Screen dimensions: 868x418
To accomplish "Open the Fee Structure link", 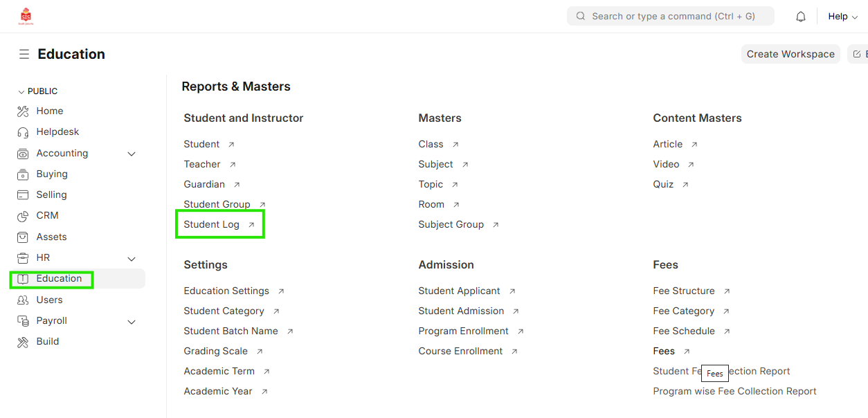I will 683,291.
